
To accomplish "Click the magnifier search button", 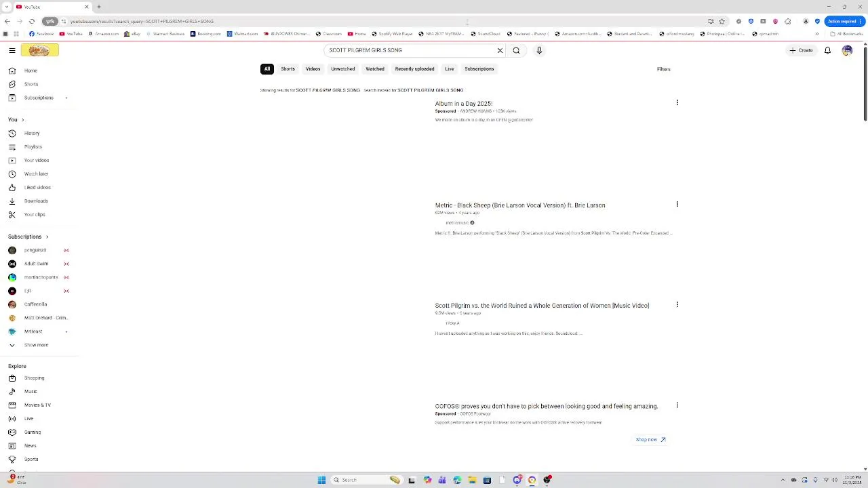I will [x=516, y=50].
